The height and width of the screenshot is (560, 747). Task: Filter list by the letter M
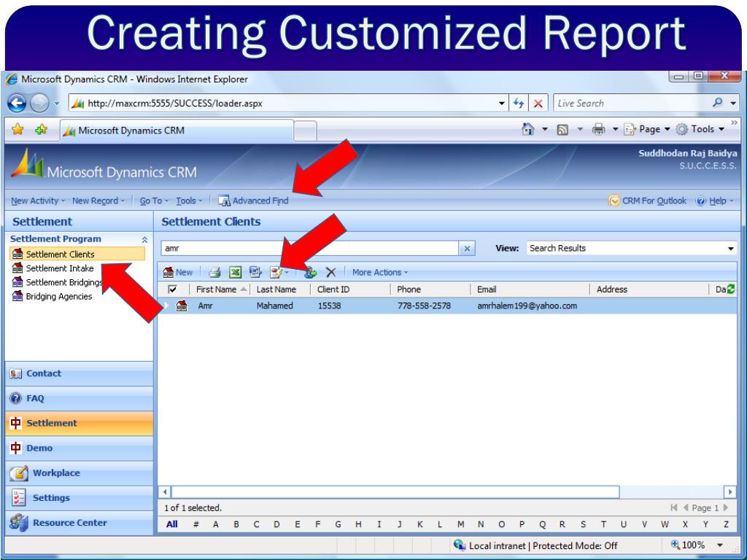pos(461,524)
